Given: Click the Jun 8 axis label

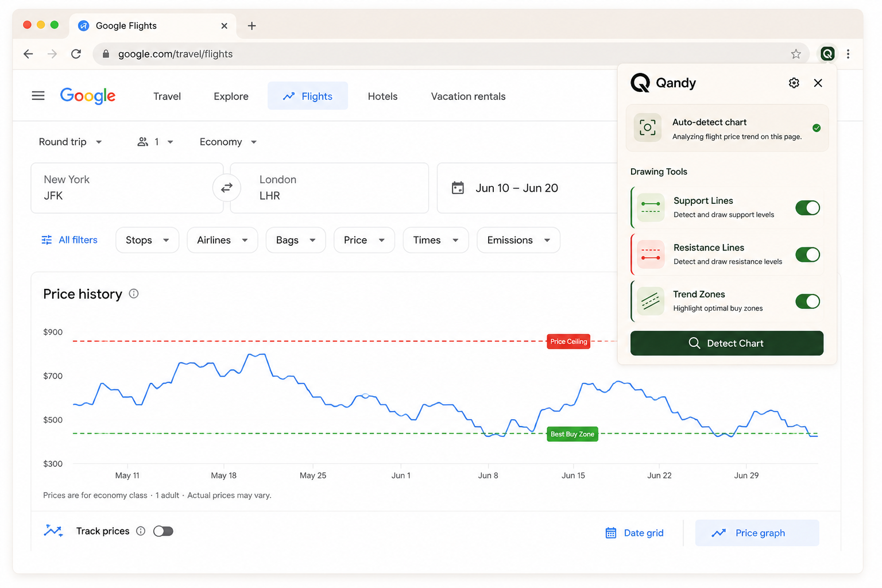Looking at the screenshot, I should tap(488, 475).
